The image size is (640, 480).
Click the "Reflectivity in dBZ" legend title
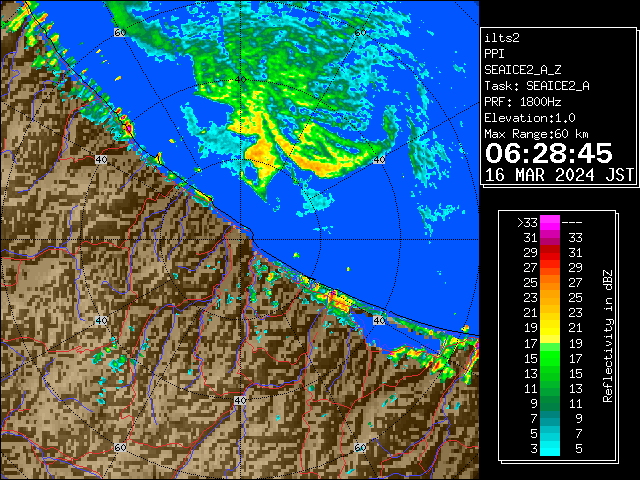click(607, 336)
